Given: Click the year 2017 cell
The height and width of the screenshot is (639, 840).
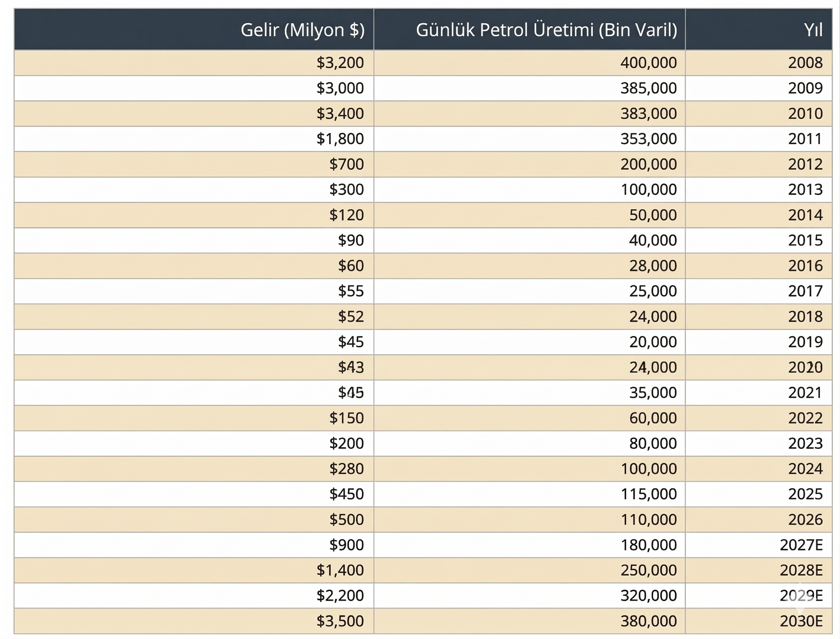Looking at the screenshot, I should [x=805, y=291].
